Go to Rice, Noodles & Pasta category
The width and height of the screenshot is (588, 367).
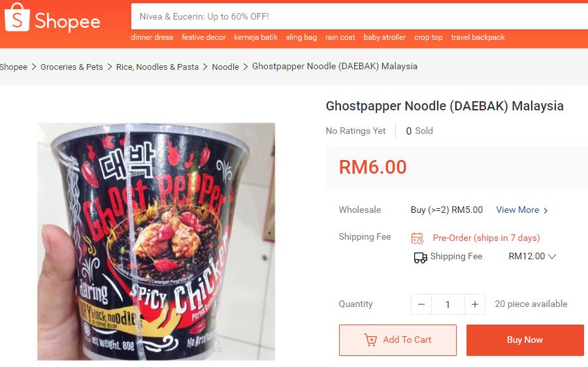[157, 67]
